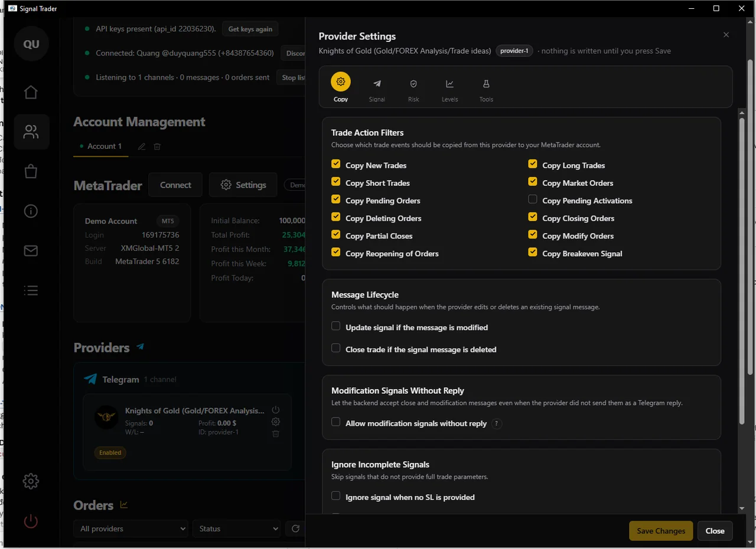Uncheck Copy Short Trades
The image size is (756, 549).
click(x=335, y=182)
